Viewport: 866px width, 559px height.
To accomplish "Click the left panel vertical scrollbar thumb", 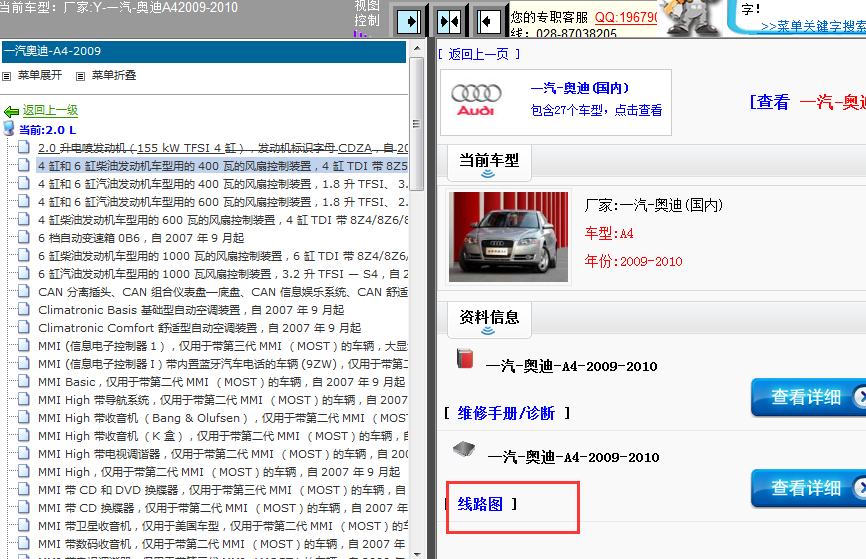I will [x=417, y=123].
